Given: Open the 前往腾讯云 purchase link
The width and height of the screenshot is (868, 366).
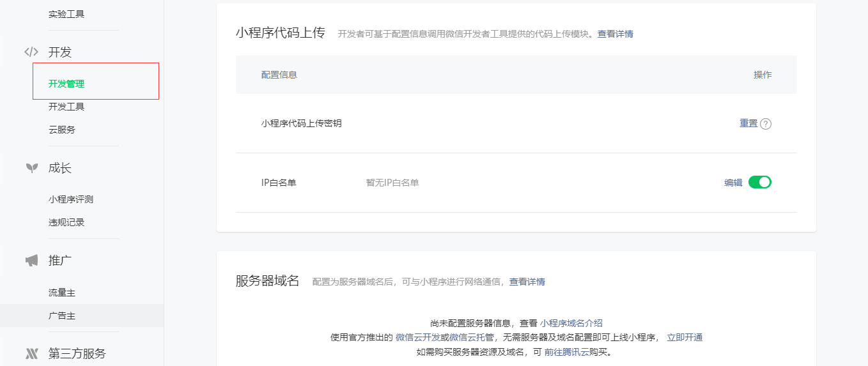Looking at the screenshot, I should 566,352.
